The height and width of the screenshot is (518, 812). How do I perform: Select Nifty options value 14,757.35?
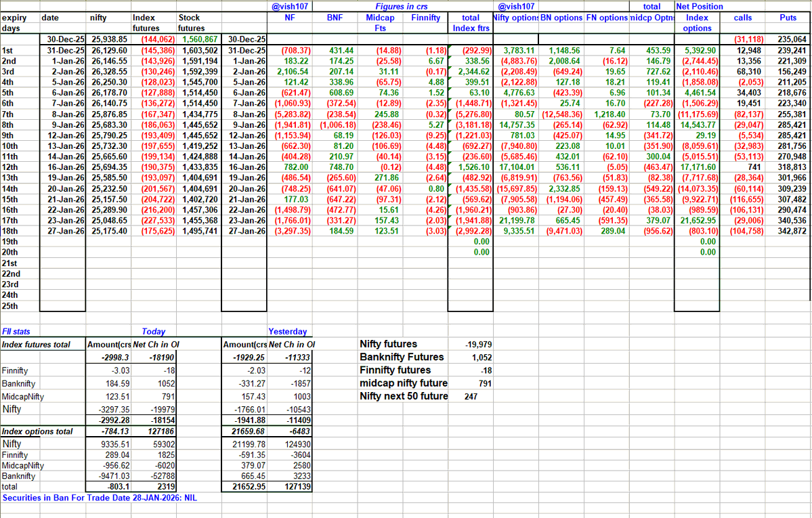coord(517,125)
